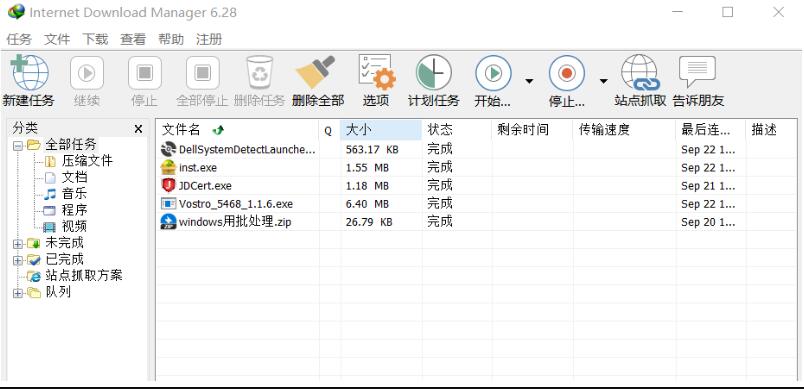Open 选项 settings checklist icon

[x=377, y=72]
